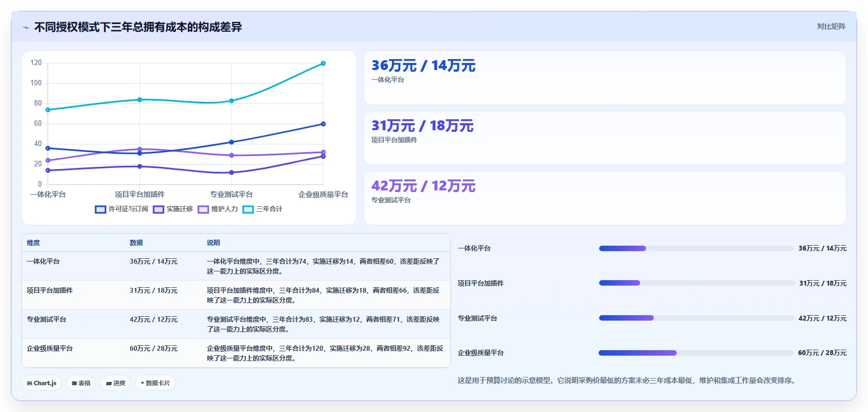
Task: Select the 36万元 / 14万元 一体化平台 card
Action: tap(605, 78)
